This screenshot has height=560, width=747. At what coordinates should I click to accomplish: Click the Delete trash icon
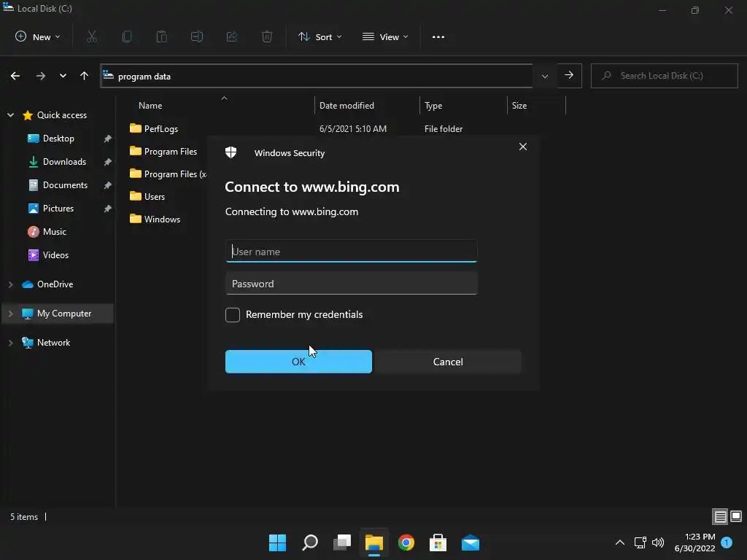pyautogui.click(x=267, y=36)
